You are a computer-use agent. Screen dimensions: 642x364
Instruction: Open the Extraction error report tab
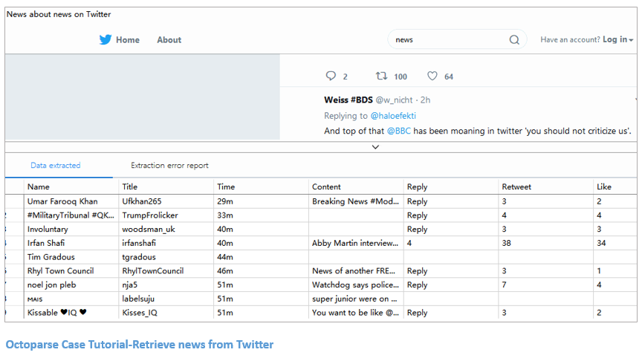click(169, 166)
